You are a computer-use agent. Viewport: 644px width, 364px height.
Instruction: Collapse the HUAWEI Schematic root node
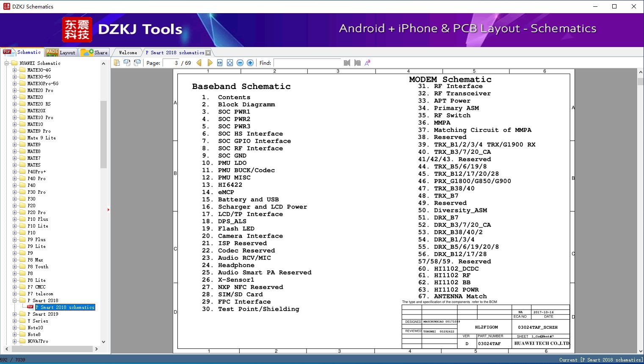pyautogui.click(x=7, y=63)
